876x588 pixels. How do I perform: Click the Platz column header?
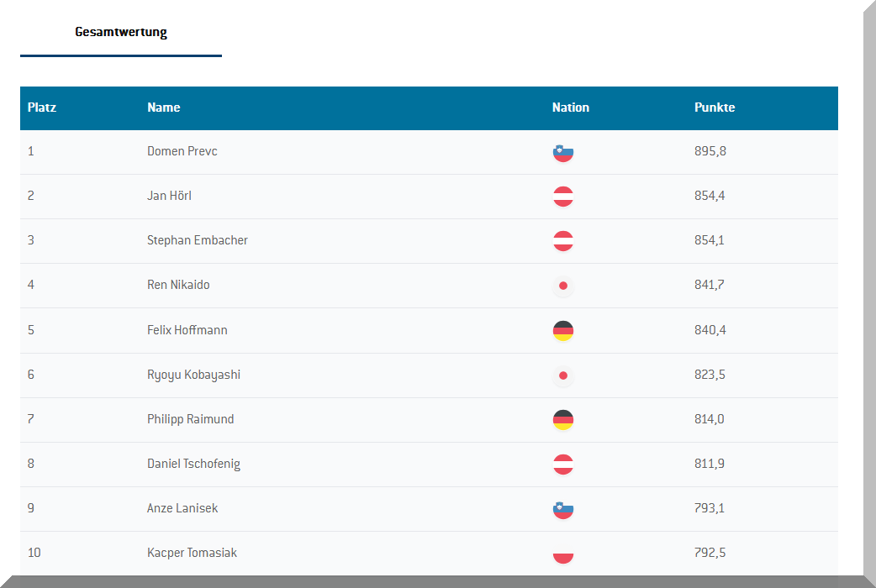click(x=42, y=108)
